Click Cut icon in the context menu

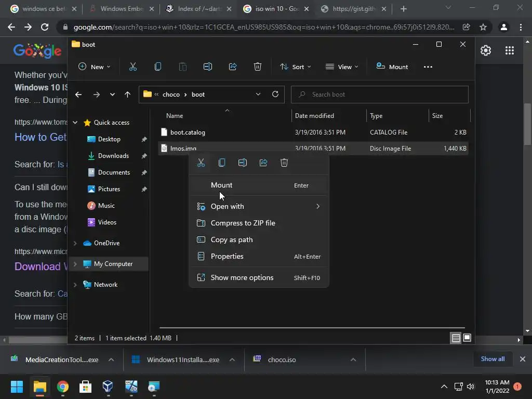[x=201, y=163]
